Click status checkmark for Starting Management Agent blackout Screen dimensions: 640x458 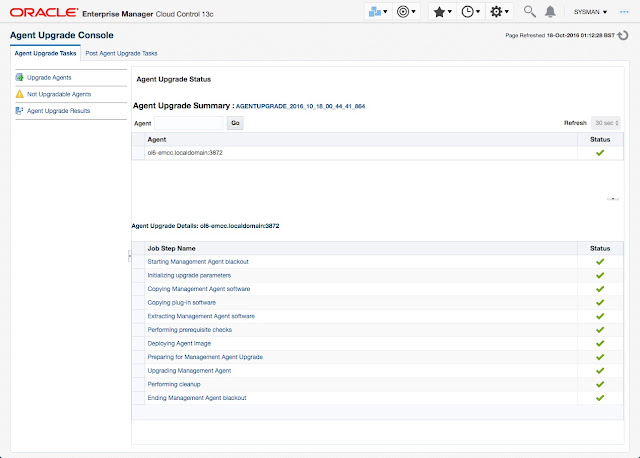point(600,262)
